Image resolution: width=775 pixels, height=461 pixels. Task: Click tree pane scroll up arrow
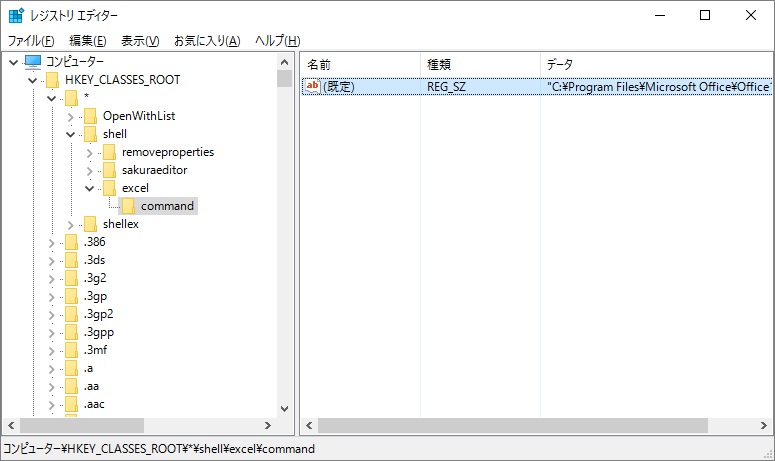(284, 62)
